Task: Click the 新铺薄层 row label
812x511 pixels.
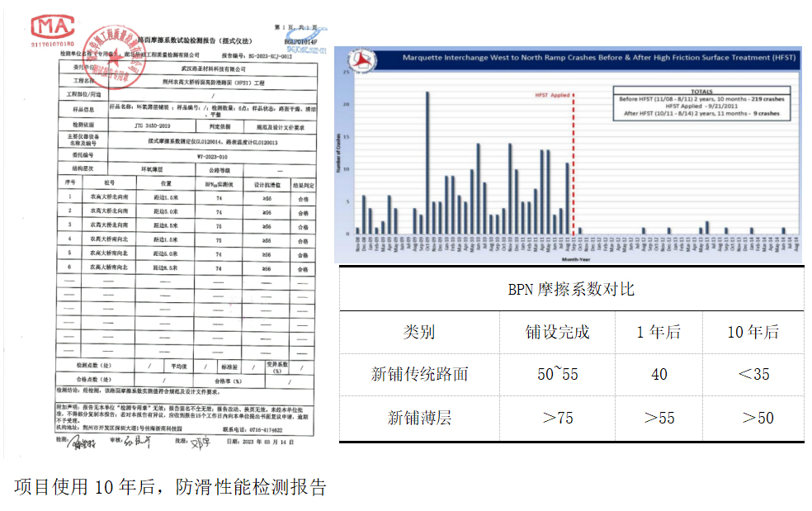Action: tap(419, 418)
